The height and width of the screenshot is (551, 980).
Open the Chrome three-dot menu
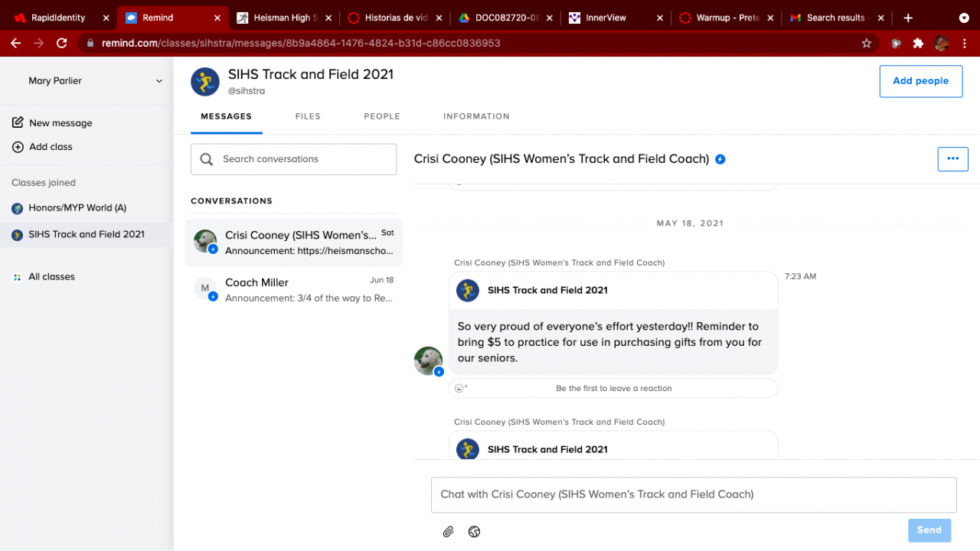click(965, 44)
